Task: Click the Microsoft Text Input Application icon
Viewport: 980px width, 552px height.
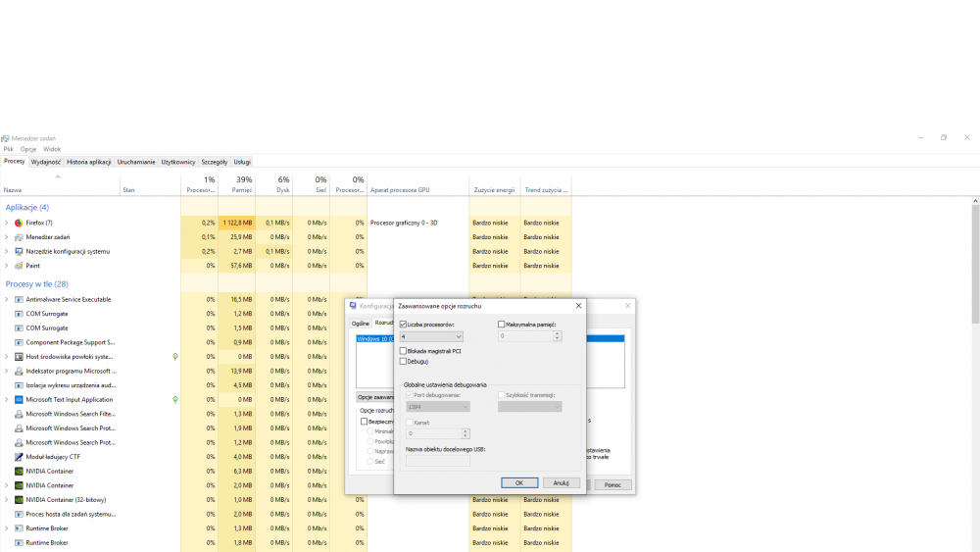Action: click(19, 399)
